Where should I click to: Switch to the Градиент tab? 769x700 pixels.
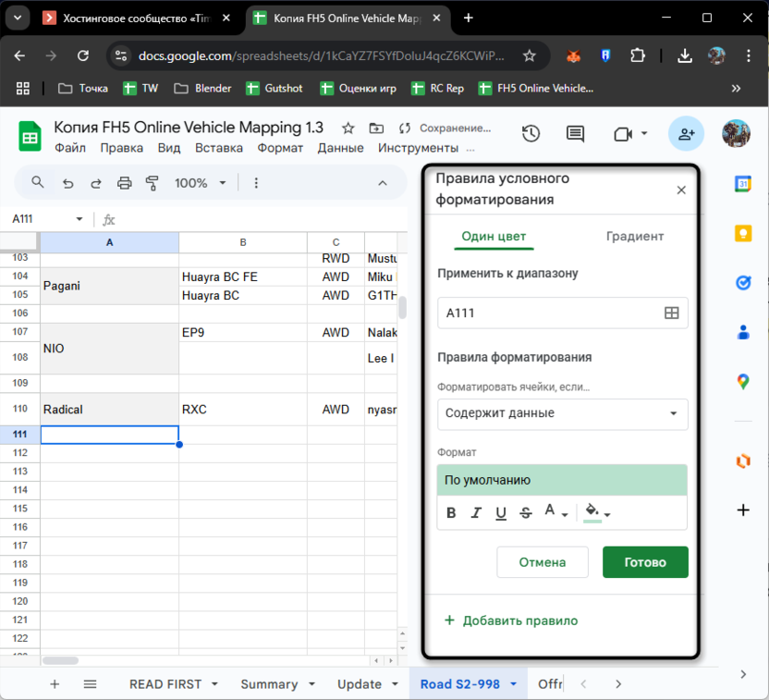tap(634, 236)
